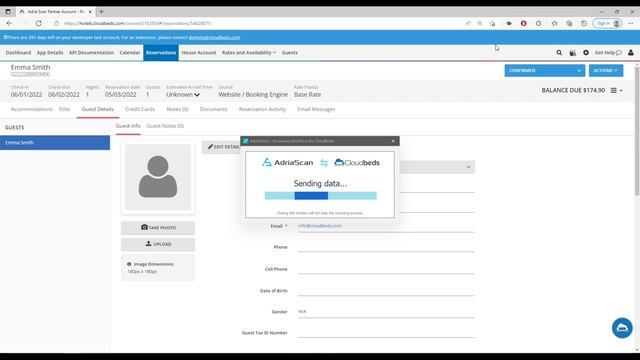Click the image dimensions info icon
The width and height of the screenshot is (640, 360).
tap(129, 264)
